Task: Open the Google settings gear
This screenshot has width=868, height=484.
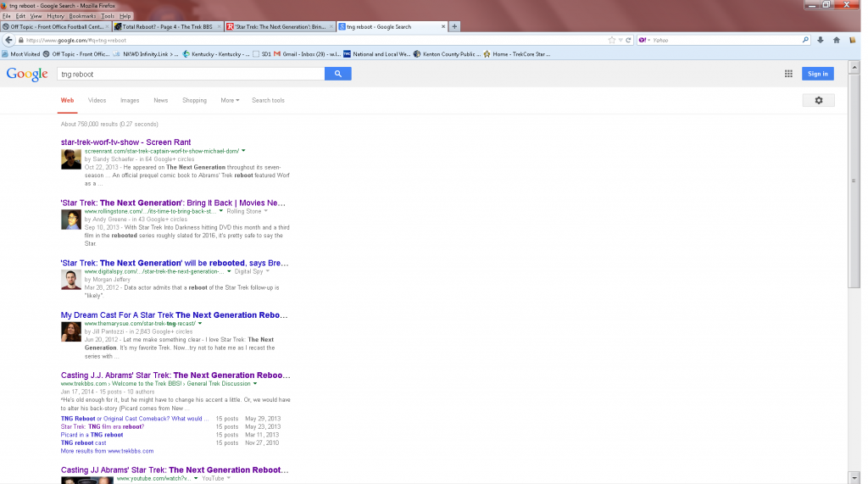Action: [819, 100]
